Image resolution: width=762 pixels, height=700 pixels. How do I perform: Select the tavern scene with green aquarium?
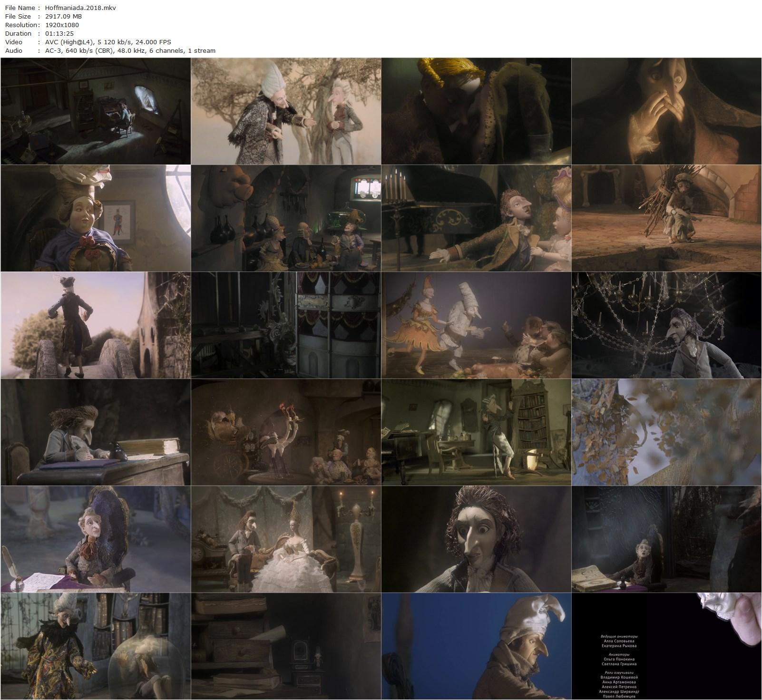(x=286, y=218)
